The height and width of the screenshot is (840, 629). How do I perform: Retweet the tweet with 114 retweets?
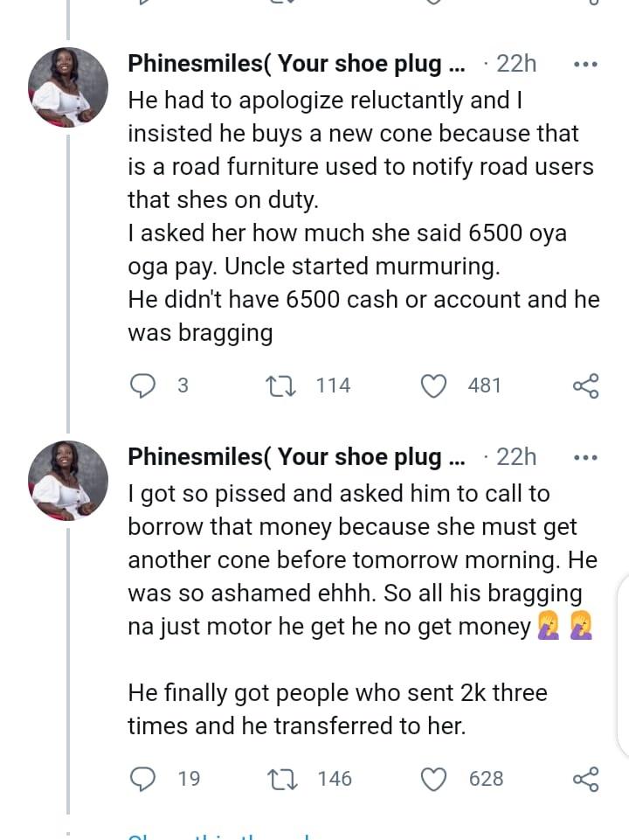coord(280,385)
